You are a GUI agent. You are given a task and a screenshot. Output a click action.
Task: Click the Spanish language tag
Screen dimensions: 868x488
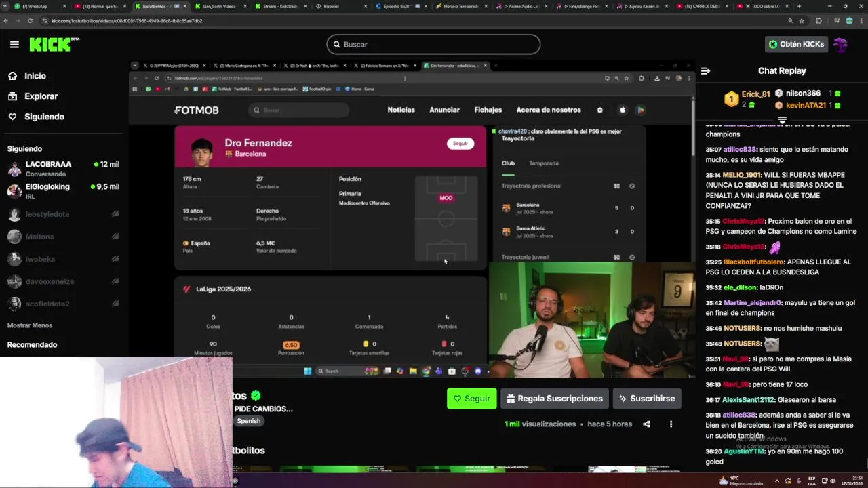[249, 421]
